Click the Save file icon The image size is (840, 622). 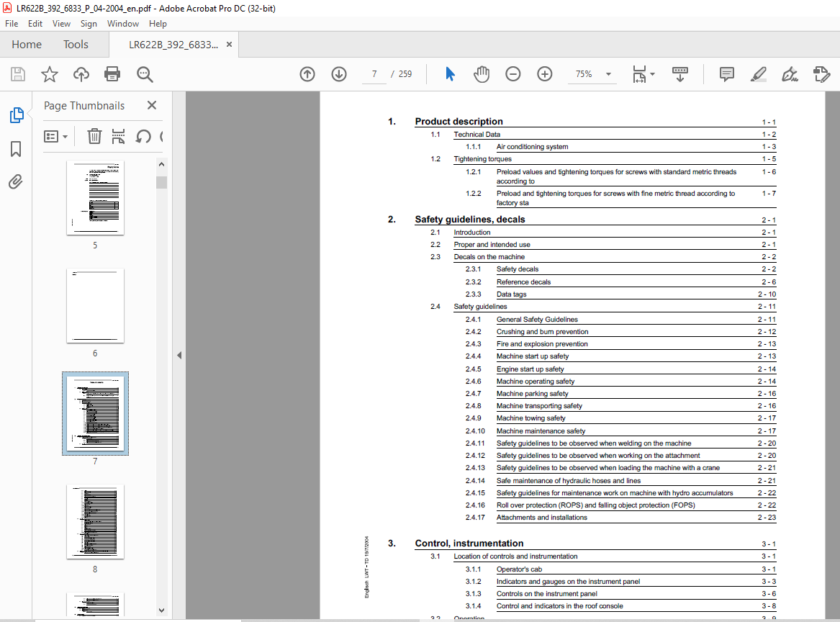18,74
